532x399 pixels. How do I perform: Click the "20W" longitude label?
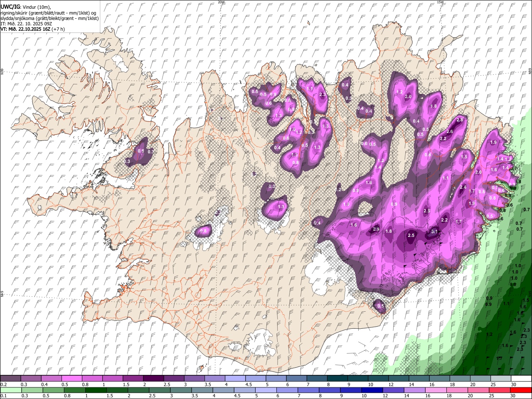(221, 2)
